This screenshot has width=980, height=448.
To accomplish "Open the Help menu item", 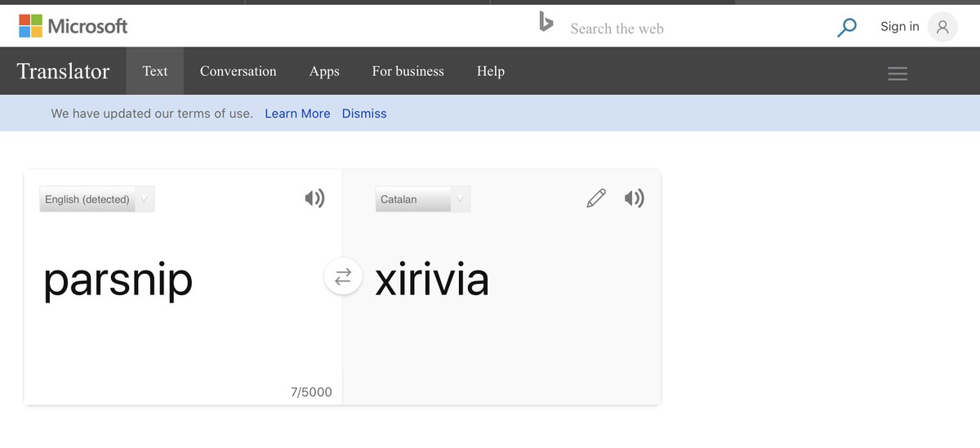I will [491, 71].
